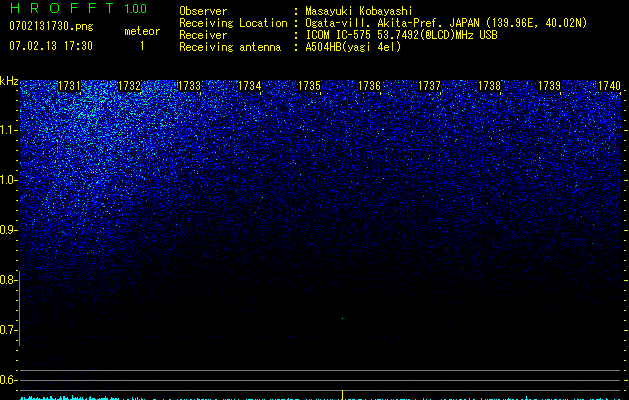Click the 1733 time marker
Screen dimensions: 629x400
(x=189, y=86)
